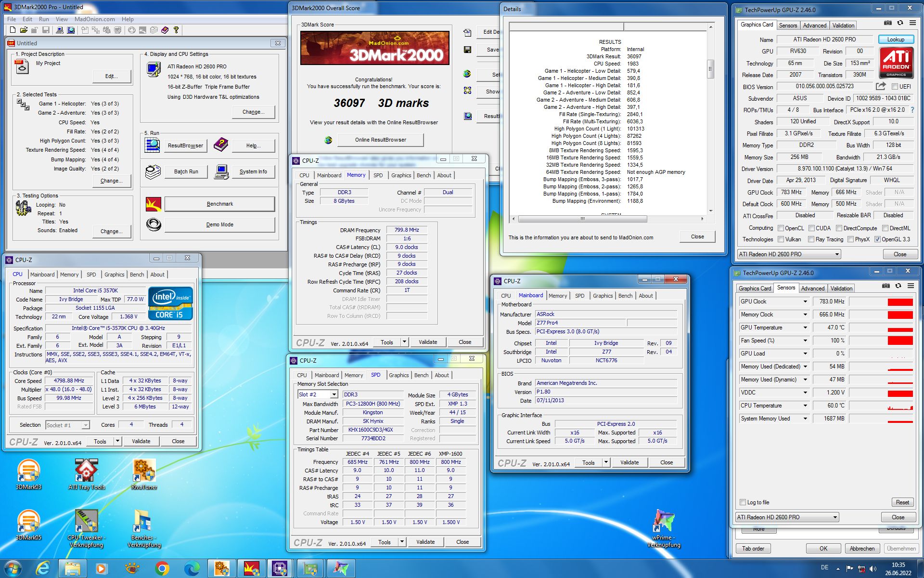Image resolution: width=924 pixels, height=578 pixels.
Task: Toggle the Vulkan checkbox
Action: click(780, 239)
